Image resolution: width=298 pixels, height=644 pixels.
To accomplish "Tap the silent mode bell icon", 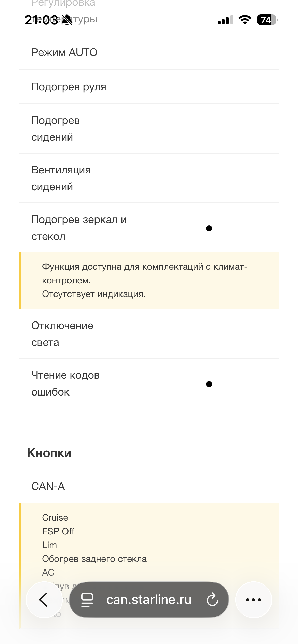I will (x=67, y=20).
